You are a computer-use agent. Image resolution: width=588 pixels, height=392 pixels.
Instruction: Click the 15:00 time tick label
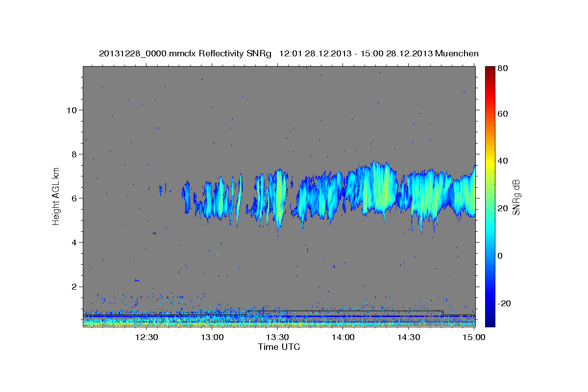[474, 337]
